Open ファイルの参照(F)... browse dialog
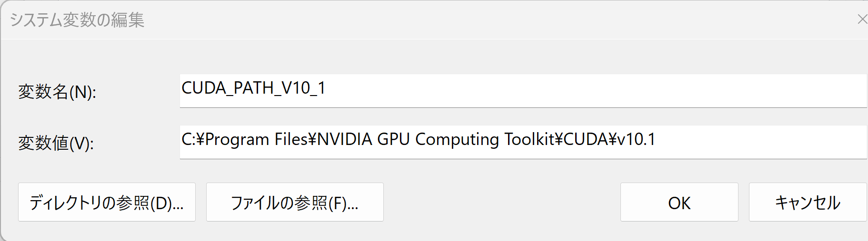 coord(295,202)
